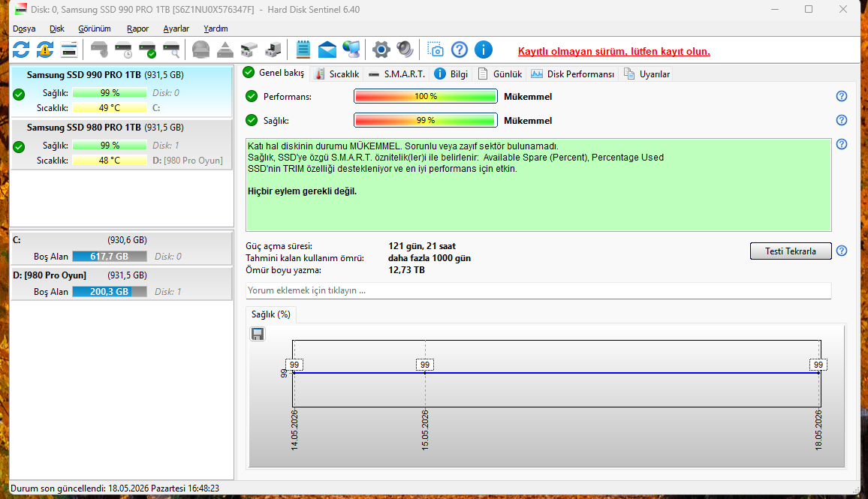Screen dimensions: 868x499
Task: Open the Görünüm menu
Action: 95,29
